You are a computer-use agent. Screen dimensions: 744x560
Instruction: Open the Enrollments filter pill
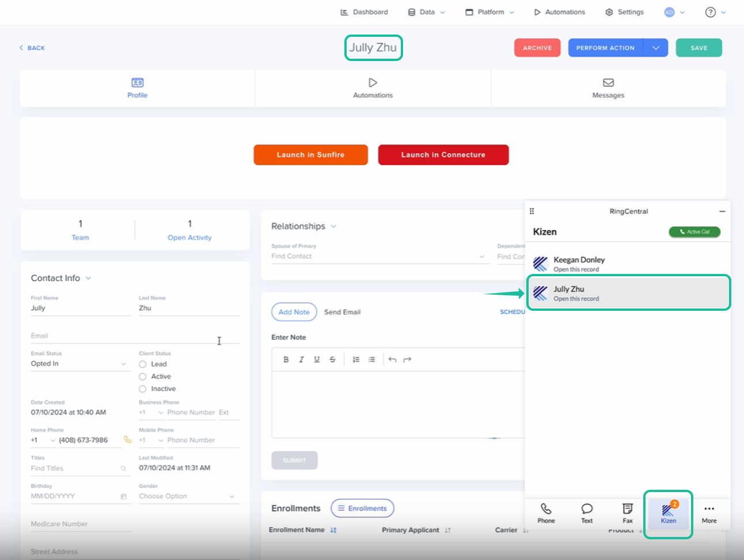pyautogui.click(x=362, y=508)
